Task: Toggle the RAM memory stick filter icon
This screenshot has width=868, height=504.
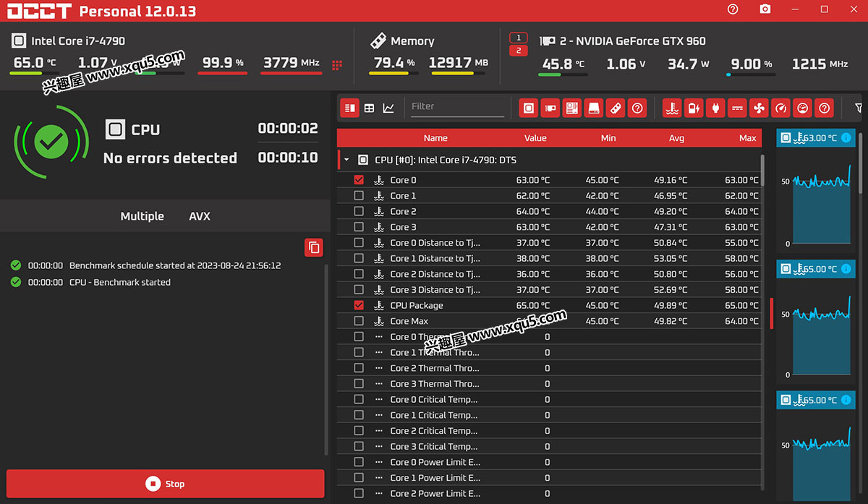Action: coord(616,108)
